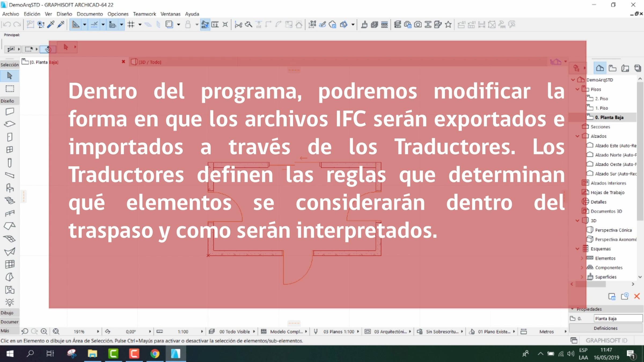Click the zoom in magnifier icon
This screenshot has width=644, height=362.
44,331
